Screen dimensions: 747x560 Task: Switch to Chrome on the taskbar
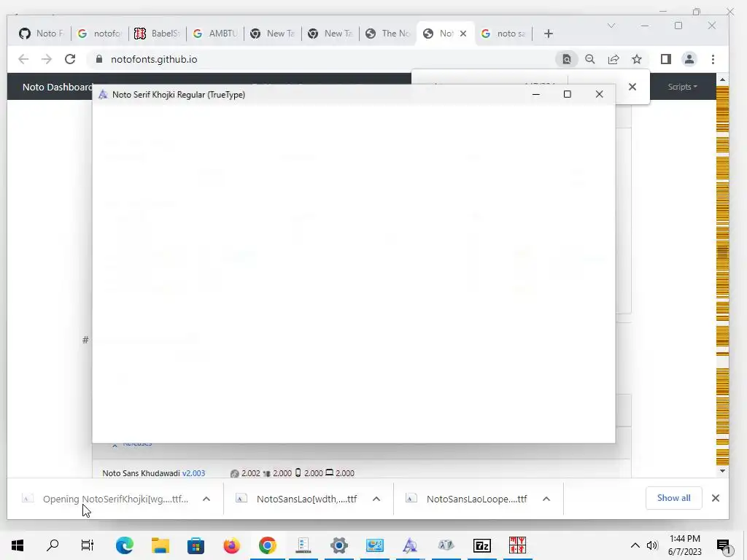(268, 545)
